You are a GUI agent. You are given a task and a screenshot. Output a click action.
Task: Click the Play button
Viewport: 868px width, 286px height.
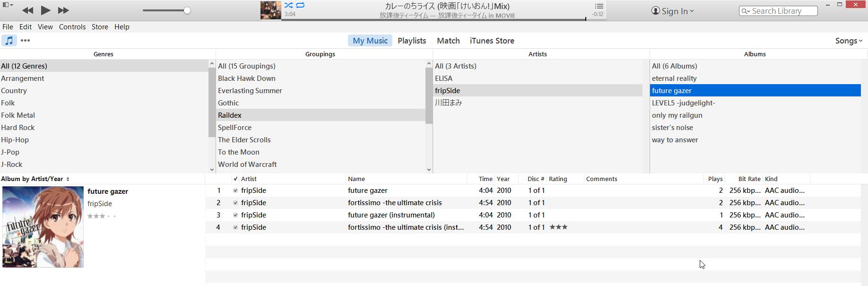pyautogui.click(x=45, y=10)
